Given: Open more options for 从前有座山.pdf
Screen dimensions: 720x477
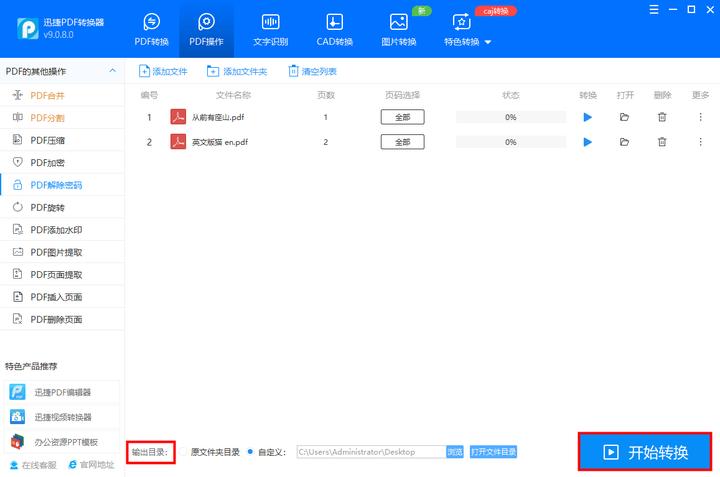Looking at the screenshot, I should [700, 117].
